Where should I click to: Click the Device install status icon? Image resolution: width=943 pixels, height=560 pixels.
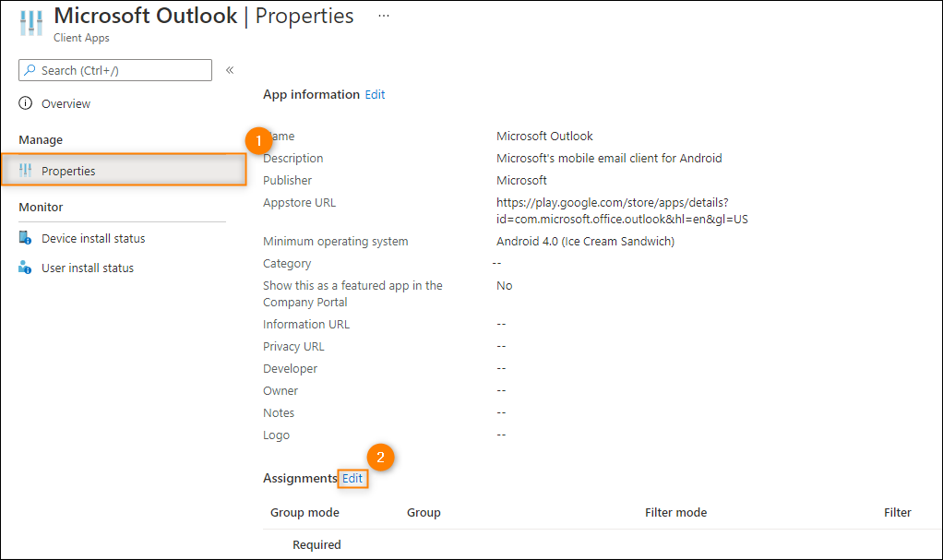25,238
